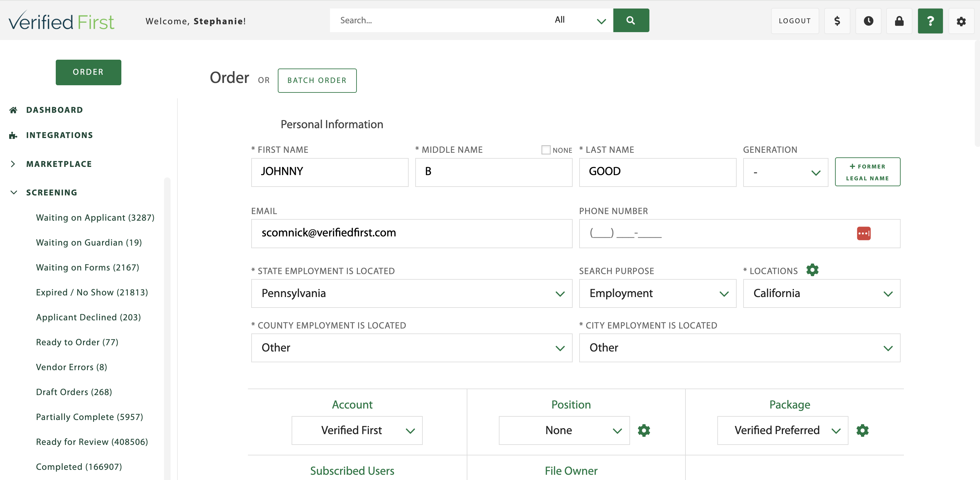980x480 pixels.
Task: Click gear icon next to Position dropdown
Action: tap(644, 430)
